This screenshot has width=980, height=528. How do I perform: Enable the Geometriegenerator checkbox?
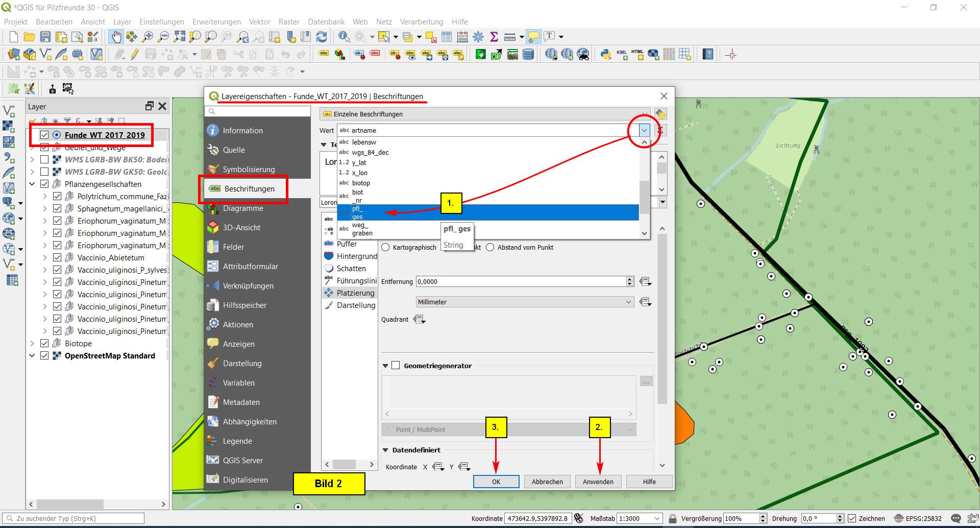click(396, 366)
